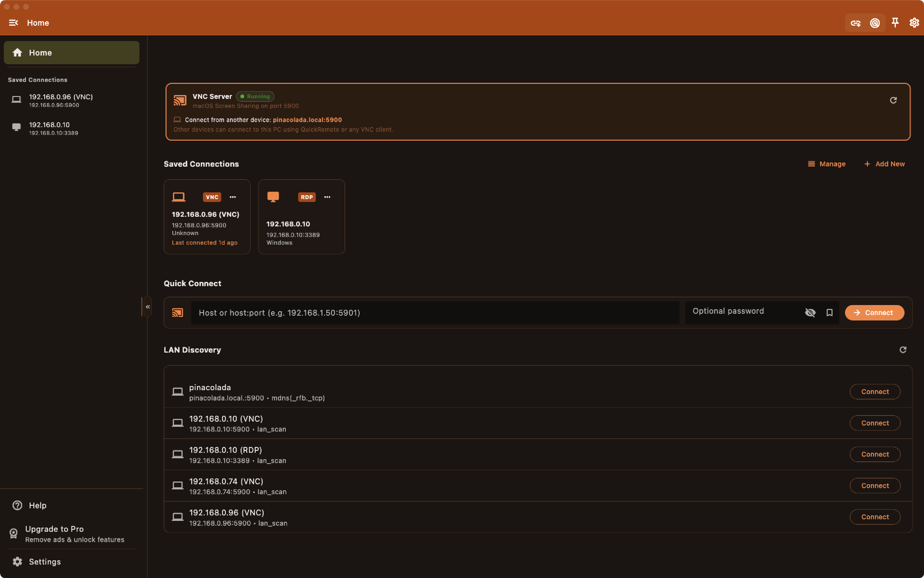Connect to 192.168.0.10 (RDP)

(x=875, y=454)
